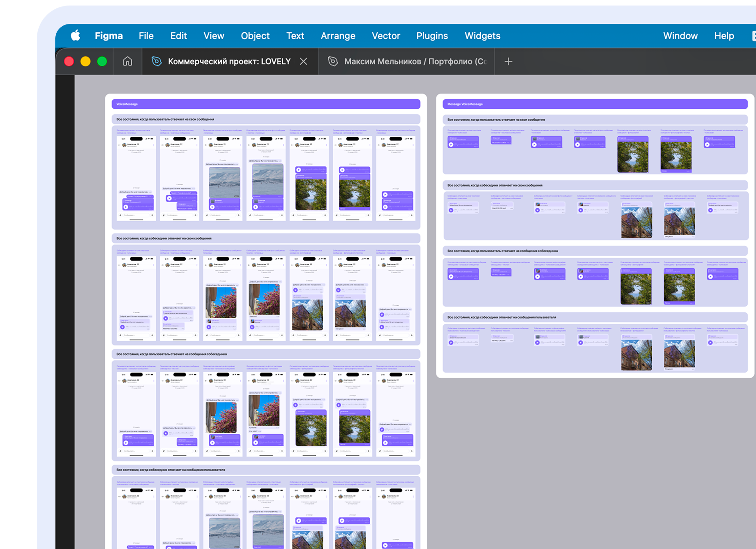Select the first phone screen in the VoiceMessage frame
The width and height of the screenshot is (756, 549).
click(136, 178)
